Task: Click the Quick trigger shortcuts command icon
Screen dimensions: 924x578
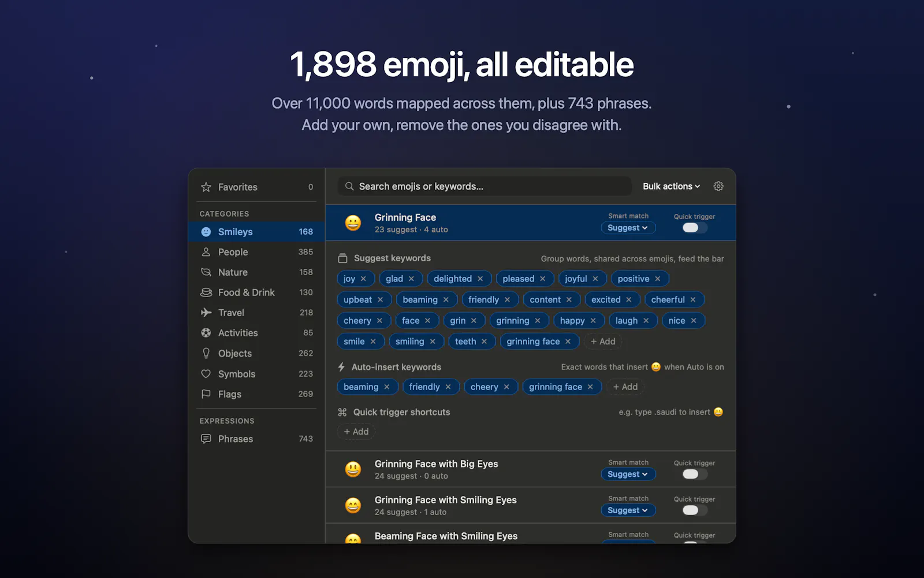Action: (342, 412)
